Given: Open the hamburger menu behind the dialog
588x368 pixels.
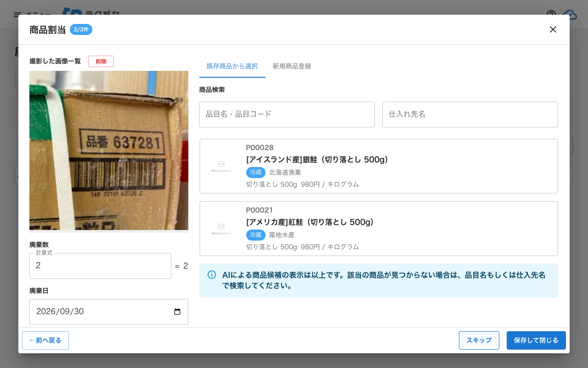Looking at the screenshot, I should pyautogui.click(x=17, y=15).
